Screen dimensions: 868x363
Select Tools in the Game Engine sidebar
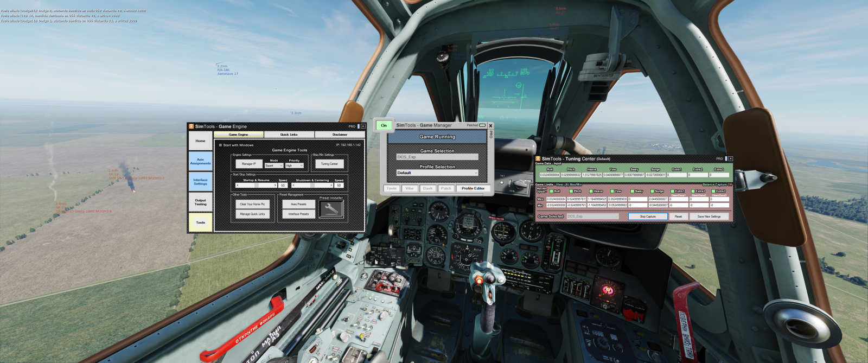pos(200,222)
